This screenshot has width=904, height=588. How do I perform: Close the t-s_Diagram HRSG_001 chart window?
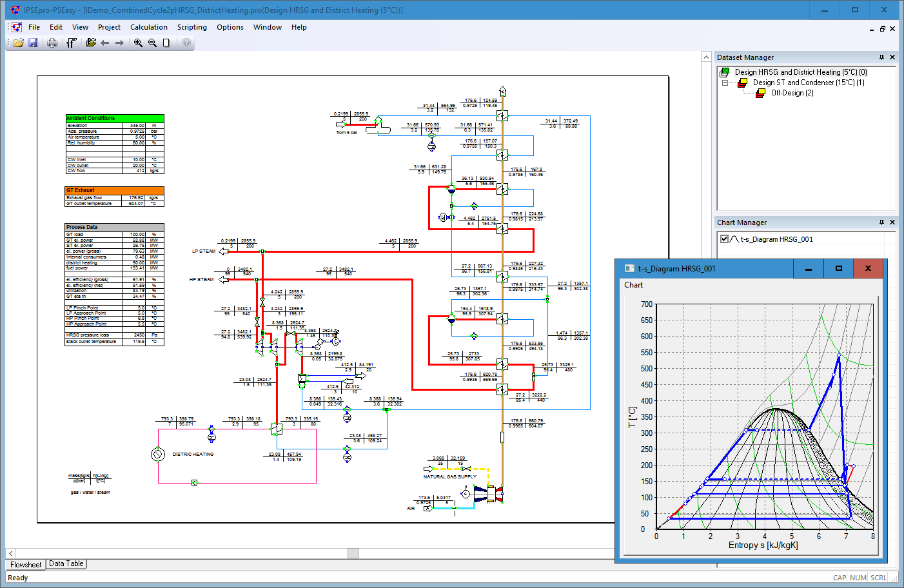(868, 268)
